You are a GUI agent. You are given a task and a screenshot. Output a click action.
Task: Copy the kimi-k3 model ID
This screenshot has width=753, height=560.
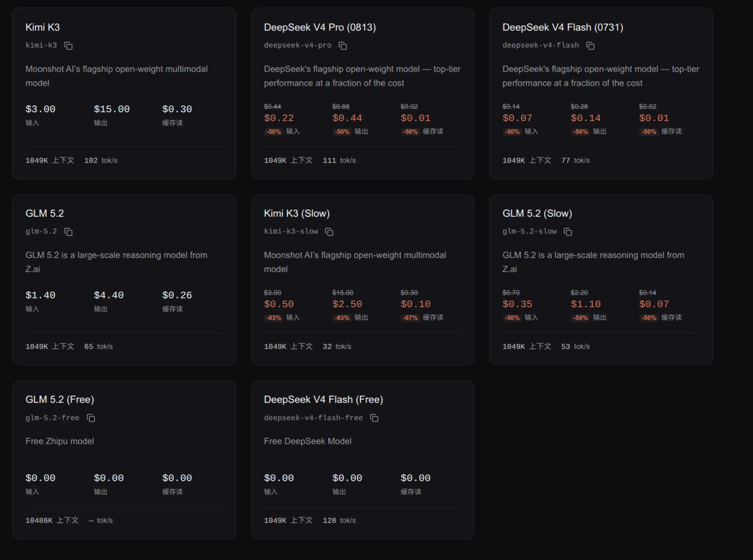(68, 46)
